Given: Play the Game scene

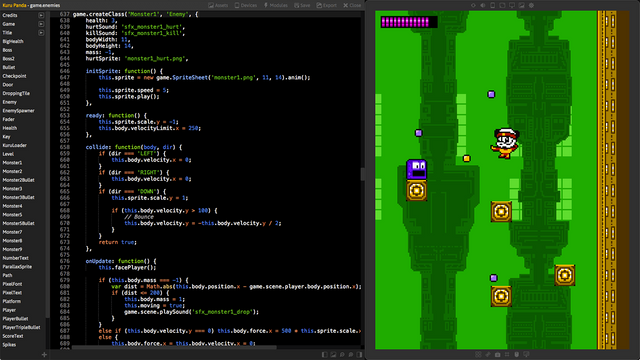Looking at the screenshot, I should [x=41, y=24].
